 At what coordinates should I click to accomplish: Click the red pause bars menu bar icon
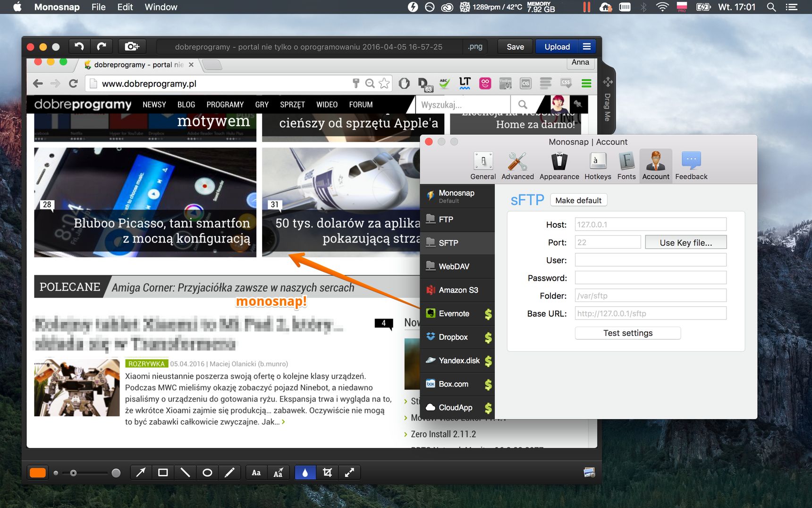pyautogui.click(x=586, y=7)
